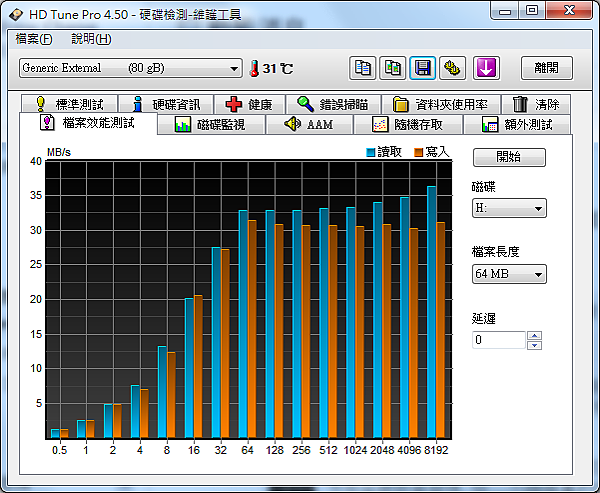This screenshot has width=600, height=493.
Task: Open the 檔案(F) menu
Action: click(34, 39)
